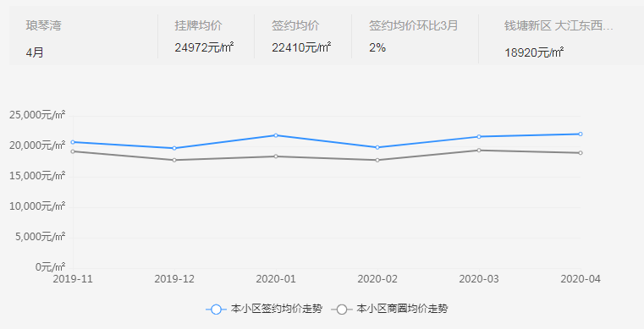
Task: Toggle the 本小区商圈均价走势 legend item
Action: point(390,309)
